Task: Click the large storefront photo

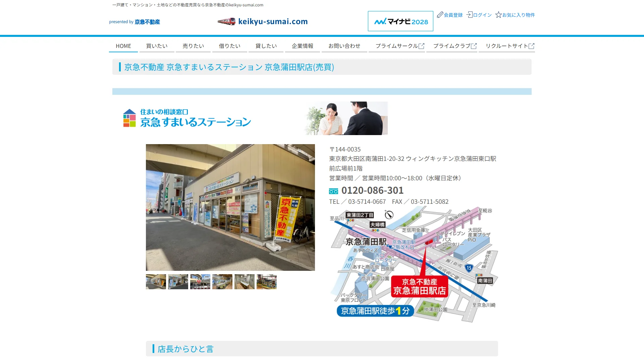Action: click(x=230, y=207)
